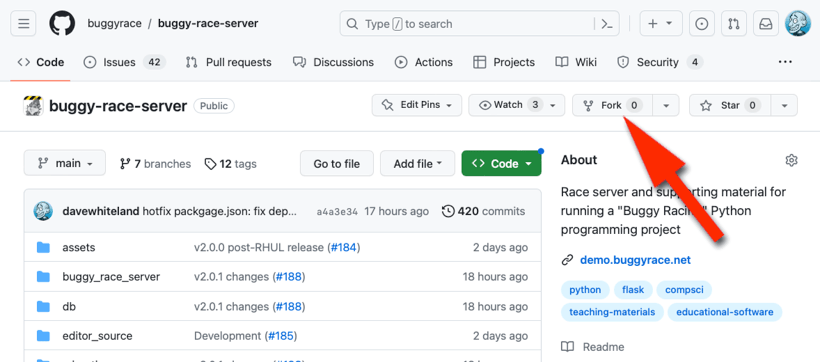Star the buggy-race-server repository

(x=731, y=105)
